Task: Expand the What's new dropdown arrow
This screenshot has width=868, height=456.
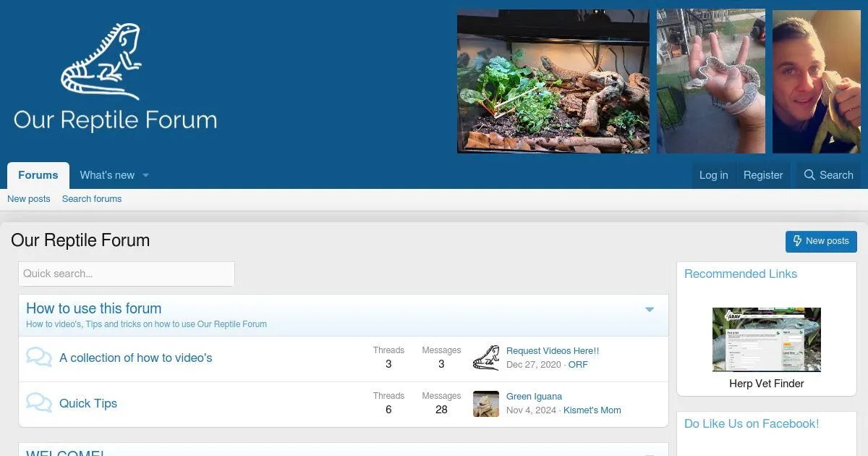Action: pyautogui.click(x=145, y=175)
